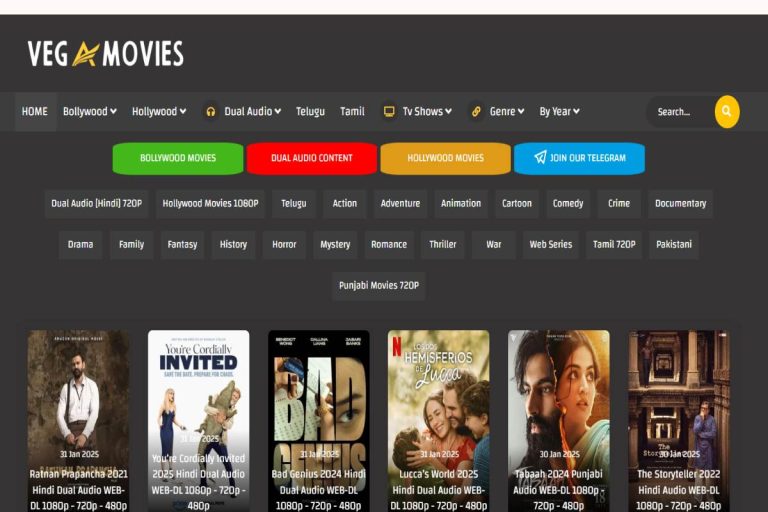Click the Search input field
768x512 pixels.
point(682,112)
